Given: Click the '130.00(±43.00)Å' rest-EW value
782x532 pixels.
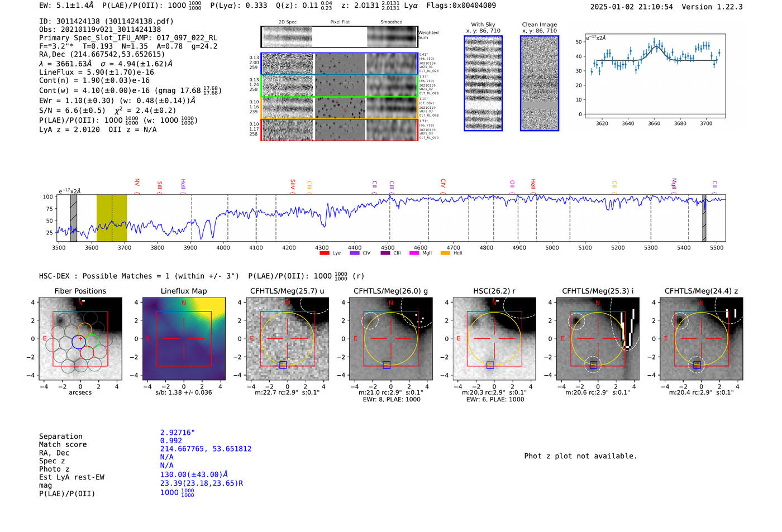Looking at the screenshot, I should (x=194, y=475).
